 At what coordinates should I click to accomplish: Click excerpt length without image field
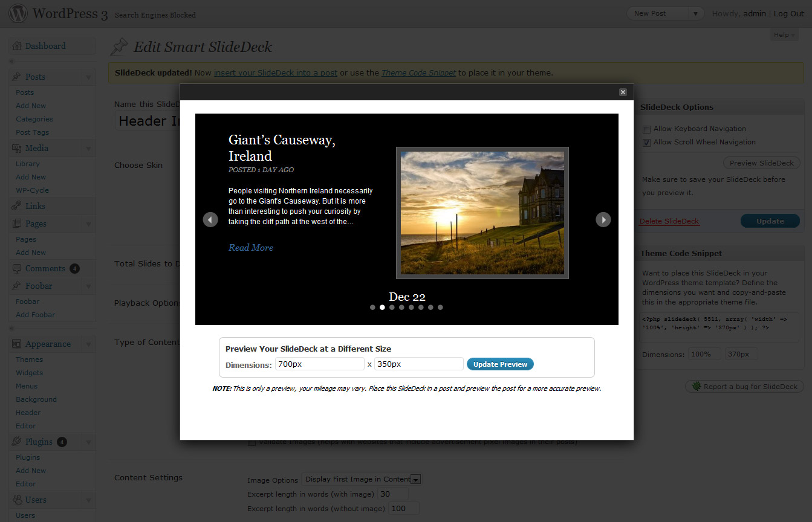point(403,509)
